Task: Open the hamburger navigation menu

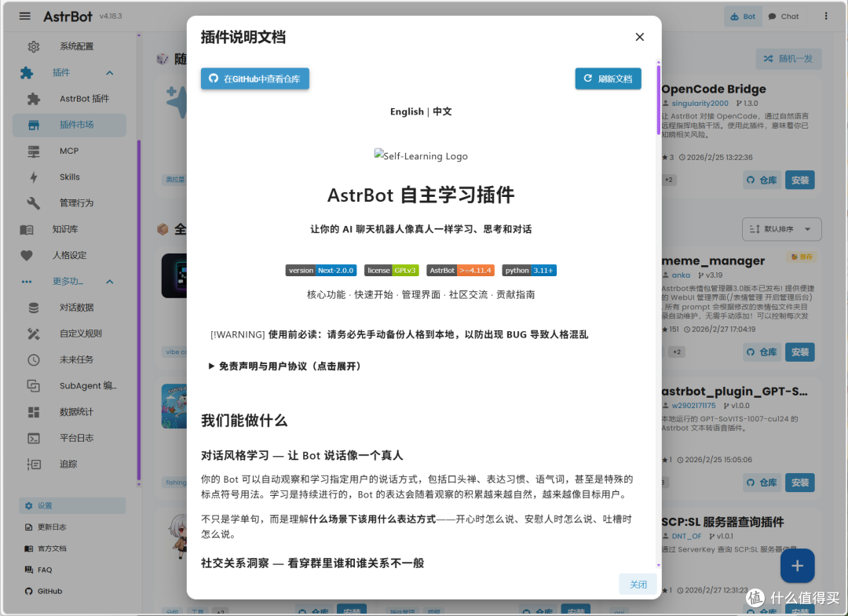Action: (x=25, y=16)
